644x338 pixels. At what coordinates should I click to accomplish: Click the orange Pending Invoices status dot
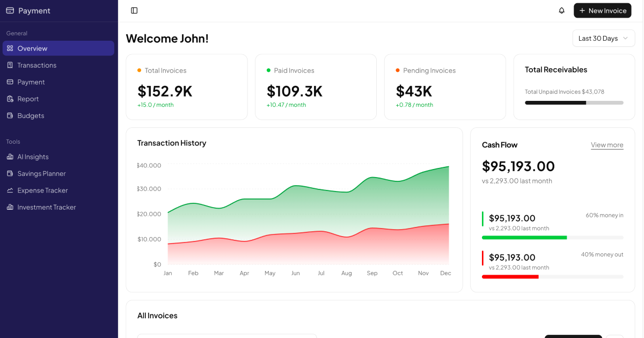[x=396, y=70]
